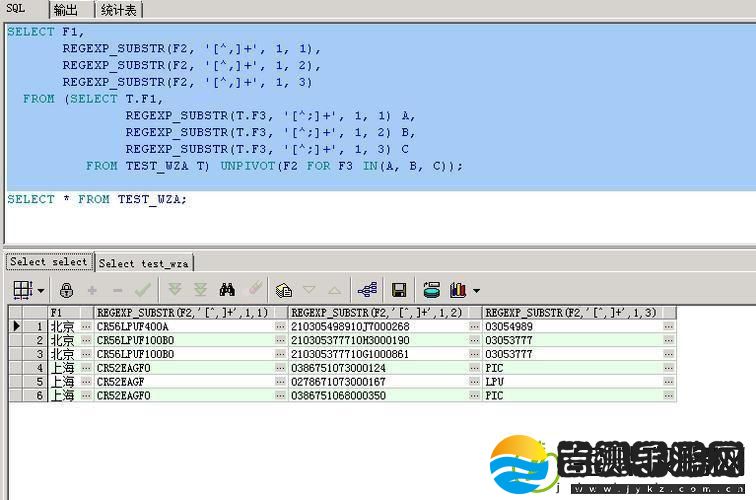
Task: Toggle the edit data lock icon
Action: click(x=67, y=290)
